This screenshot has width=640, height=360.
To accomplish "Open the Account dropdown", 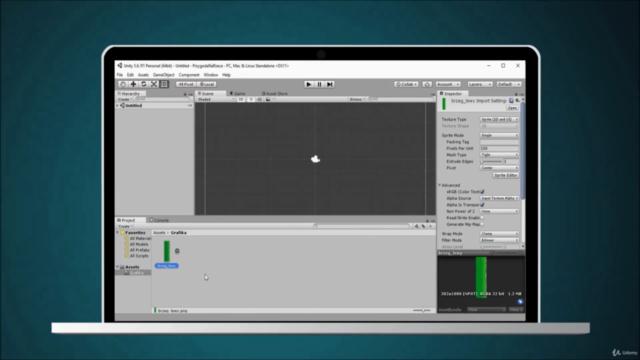I will [448, 84].
